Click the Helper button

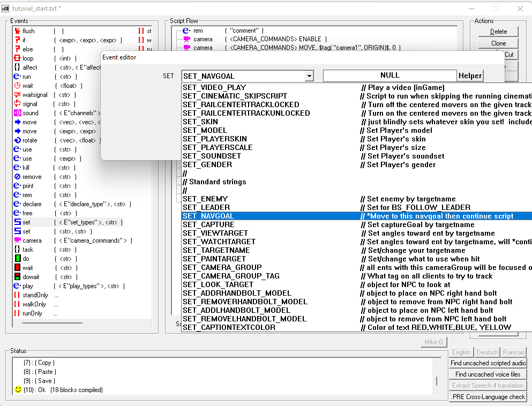pyautogui.click(x=470, y=76)
